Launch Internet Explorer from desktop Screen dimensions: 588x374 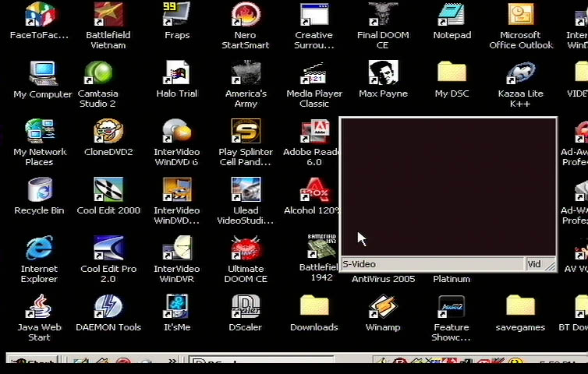(39, 248)
